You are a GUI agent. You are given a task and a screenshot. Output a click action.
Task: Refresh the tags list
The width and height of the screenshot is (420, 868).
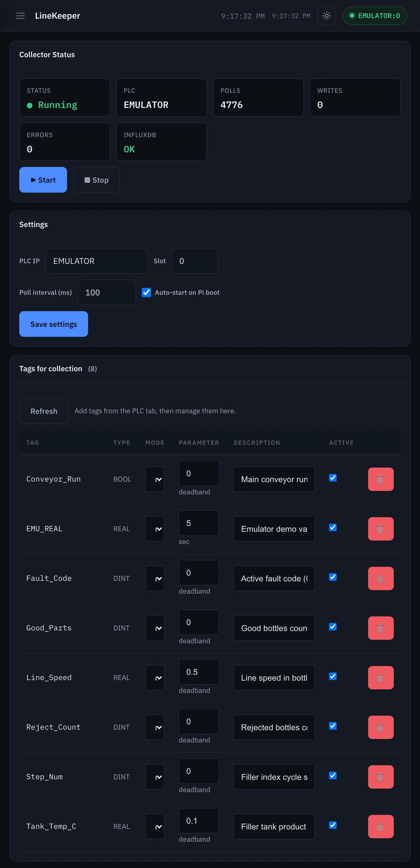pyautogui.click(x=44, y=411)
